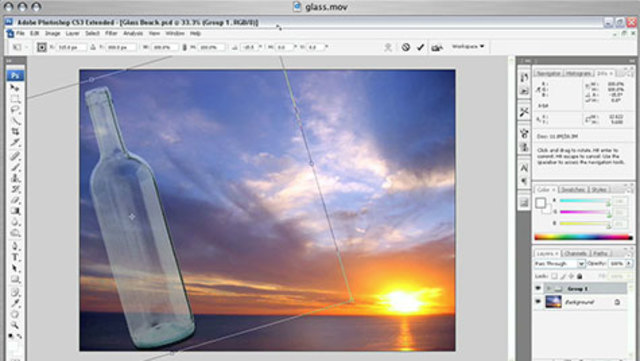Viewport: 640px width, 361px height.
Task: Switch to the Paths tab
Action: (x=600, y=254)
